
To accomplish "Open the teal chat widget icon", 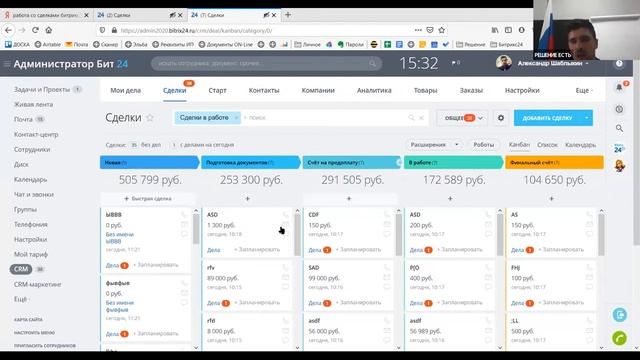I will [620, 315].
